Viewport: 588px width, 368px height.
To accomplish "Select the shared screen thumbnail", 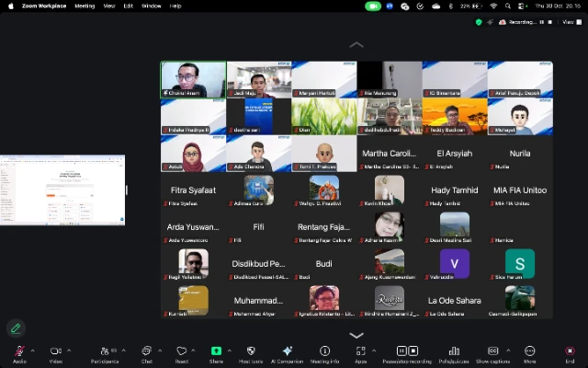I will click(x=62, y=190).
